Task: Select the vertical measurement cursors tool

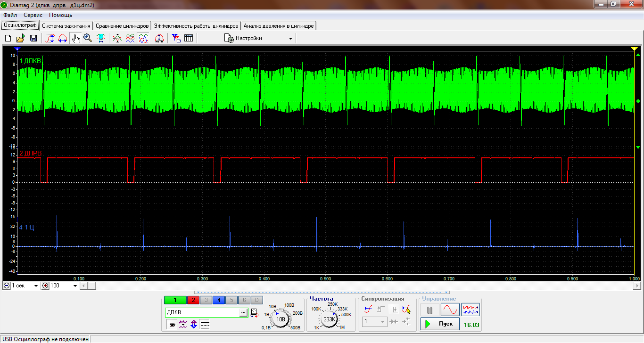Action: [50, 38]
